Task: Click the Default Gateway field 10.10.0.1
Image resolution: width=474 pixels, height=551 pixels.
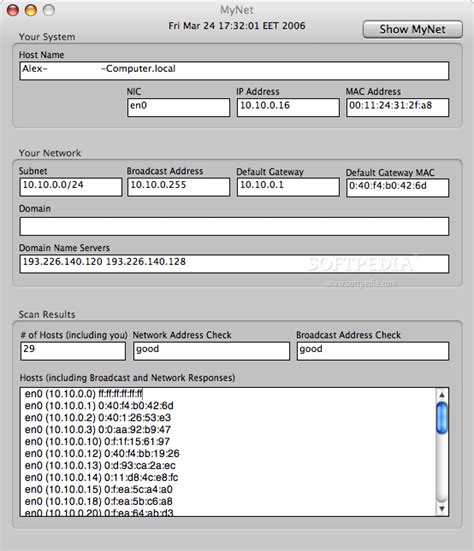Action: [x=288, y=187]
